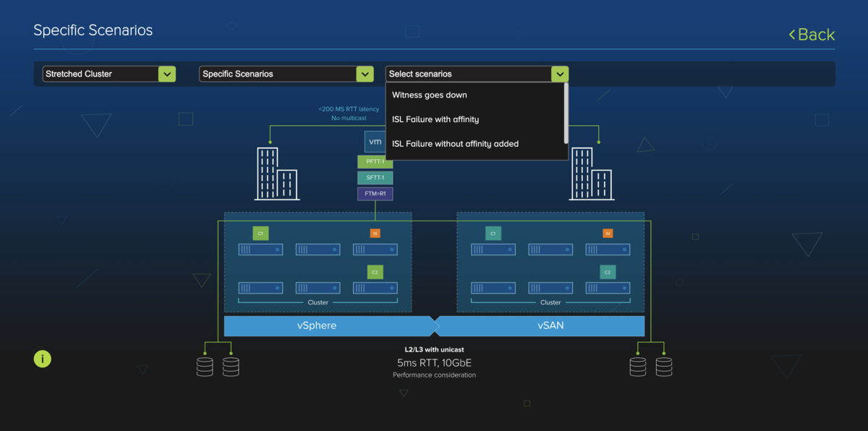Open the green info icon
The width and height of the screenshot is (868, 431).
point(43,359)
